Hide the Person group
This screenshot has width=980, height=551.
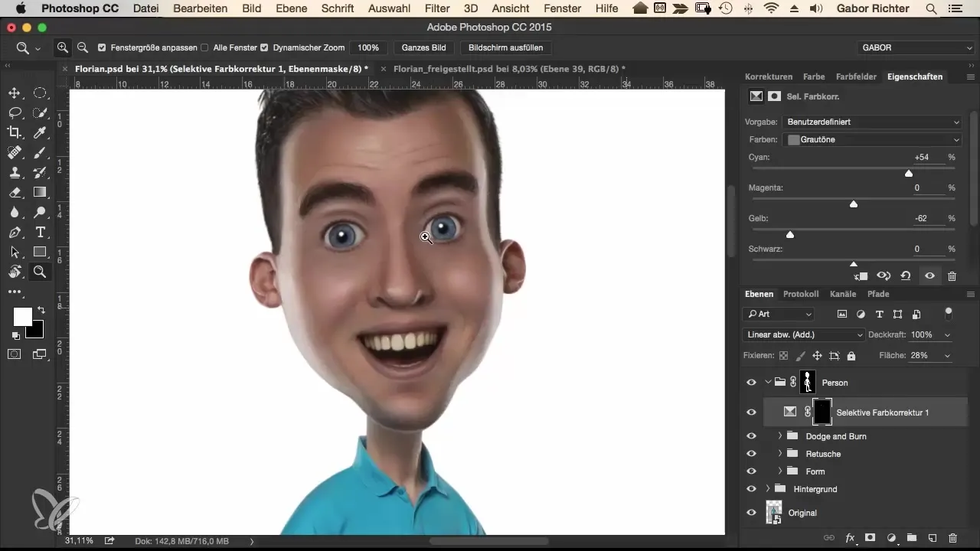pos(751,383)
